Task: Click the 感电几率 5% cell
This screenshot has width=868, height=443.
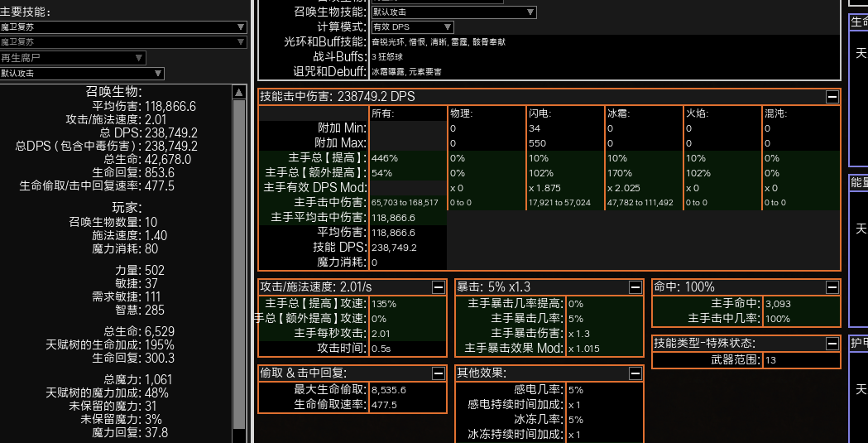Action: click(x=605, y=390)
